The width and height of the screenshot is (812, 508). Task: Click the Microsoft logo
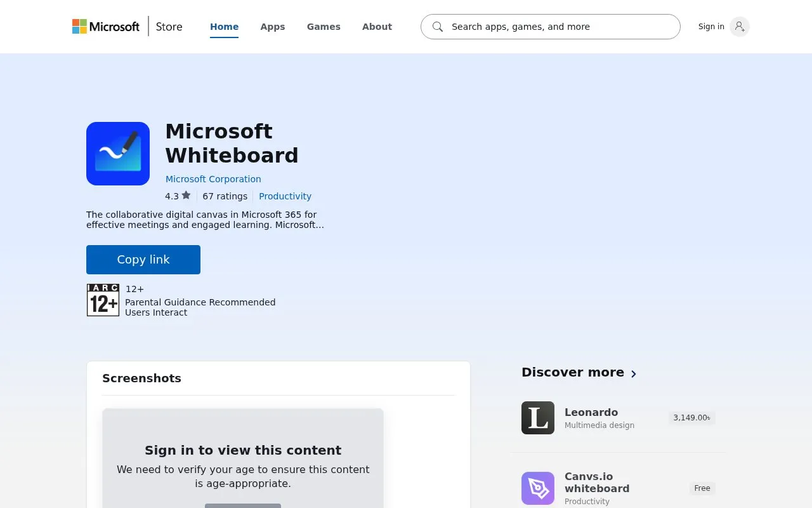coord(106,27)
